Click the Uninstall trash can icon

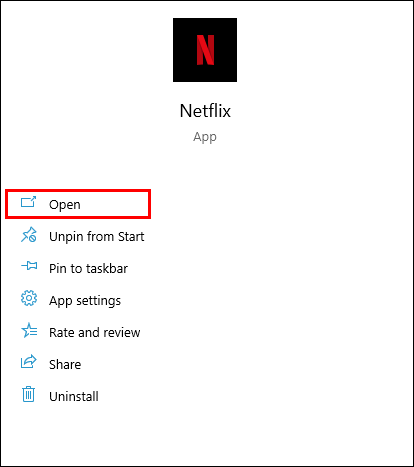28,394
